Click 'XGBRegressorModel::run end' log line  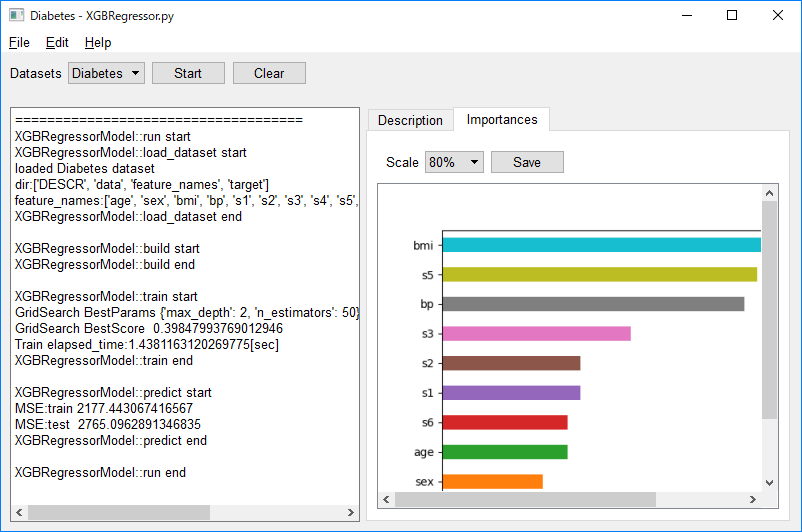(100, 472)
